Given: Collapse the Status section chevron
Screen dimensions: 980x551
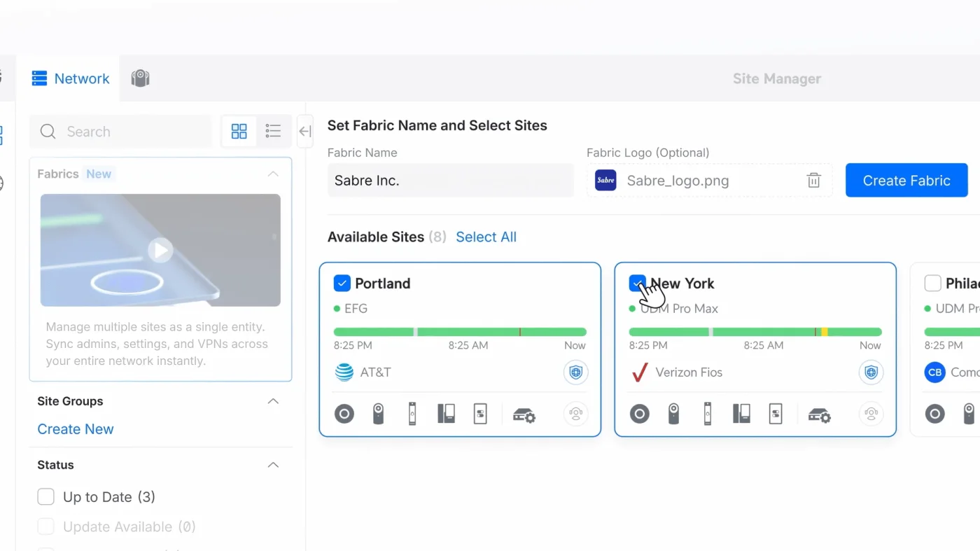Looking at the screenshot, I should click(273, 465).
